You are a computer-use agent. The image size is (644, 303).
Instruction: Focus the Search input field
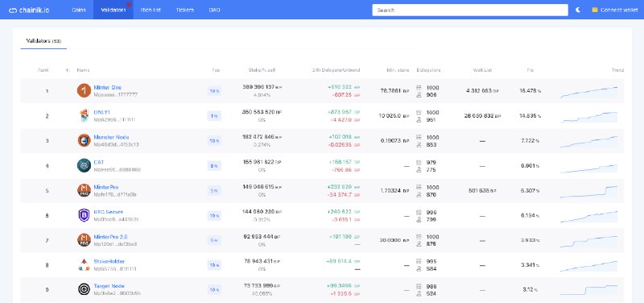point(470,10)
